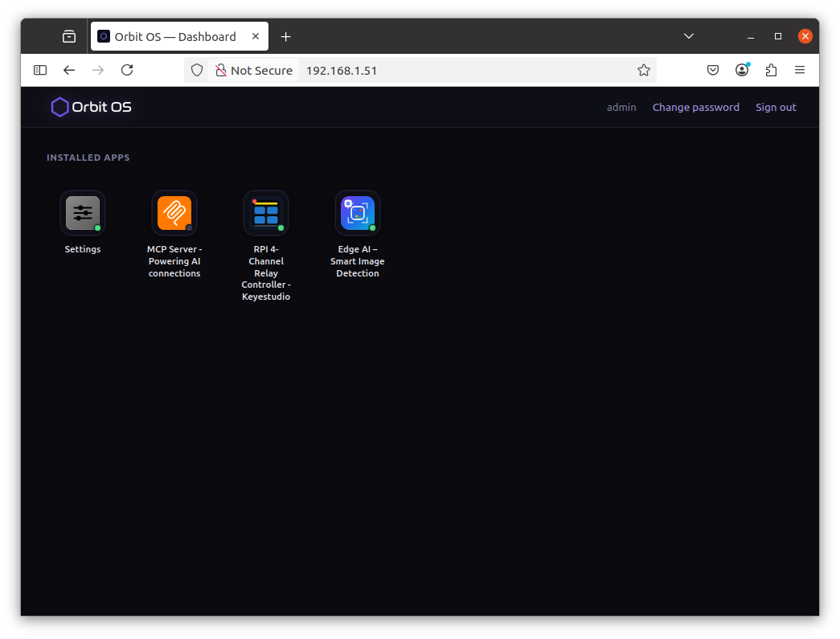The image size is (840, 639).
Task: Open the browser account profile icon
Action: (x=741, y=70)
